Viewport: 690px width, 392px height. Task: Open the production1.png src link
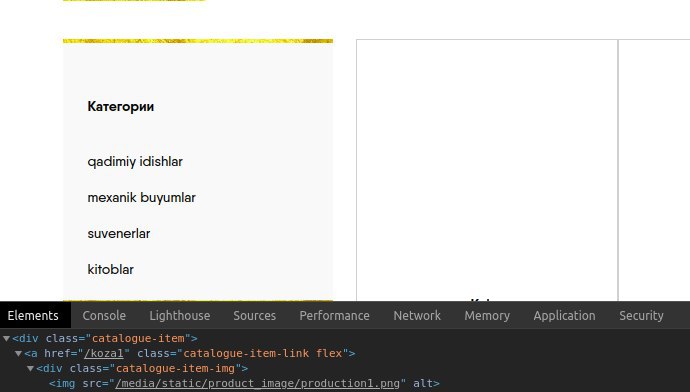click(257, 384)
